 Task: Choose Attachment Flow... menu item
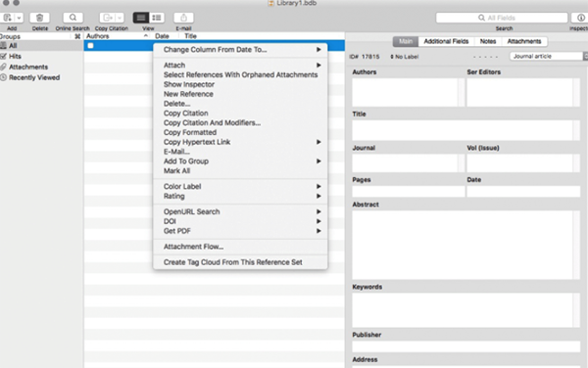coord(240,247)
